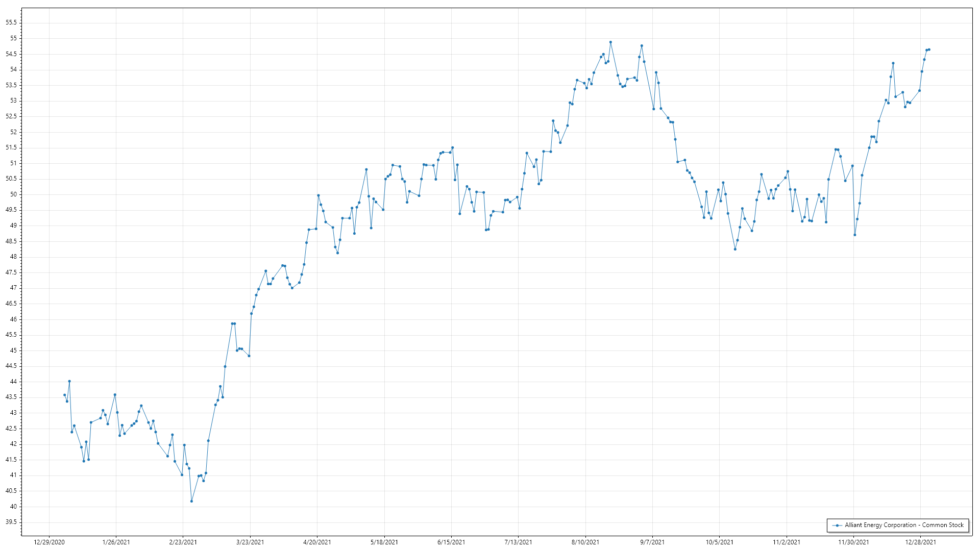Click the last data point on the line
Viewport: 980px width, 551px height.
click(x=929, y=49)
